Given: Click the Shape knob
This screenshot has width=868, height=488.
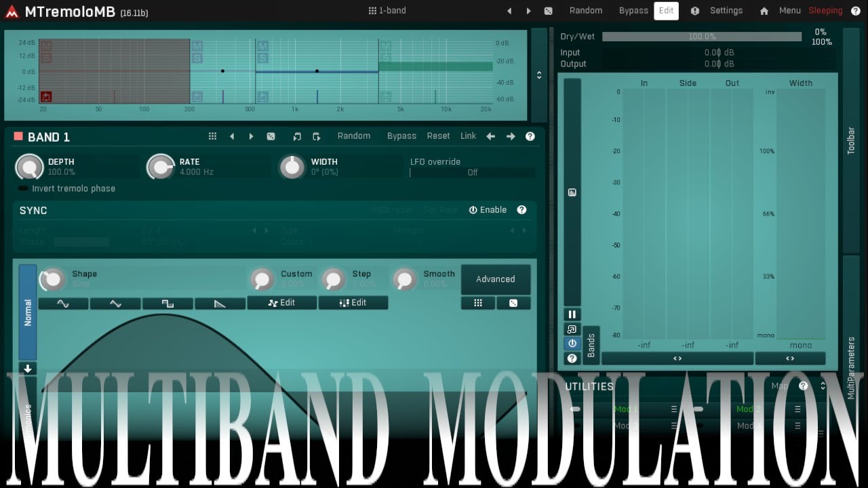Looking at the screenshot, I should pyautogui.click(x=53, y=279).
